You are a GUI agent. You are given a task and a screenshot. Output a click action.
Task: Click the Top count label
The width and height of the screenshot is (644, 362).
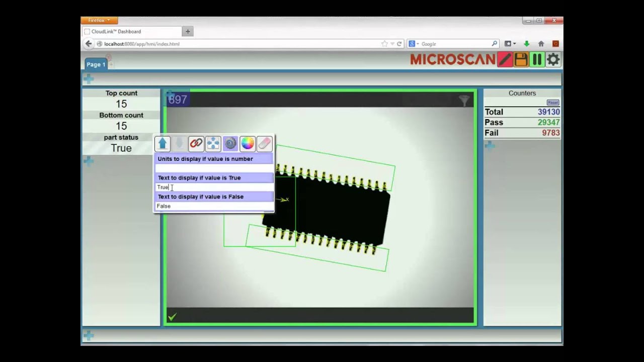[x=121, y=93]
